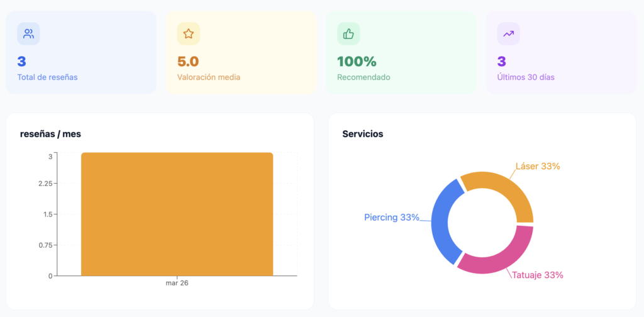The image size is (644, 317).
Task: Click the reseñas / mes chart title
Action: [51, 134]
